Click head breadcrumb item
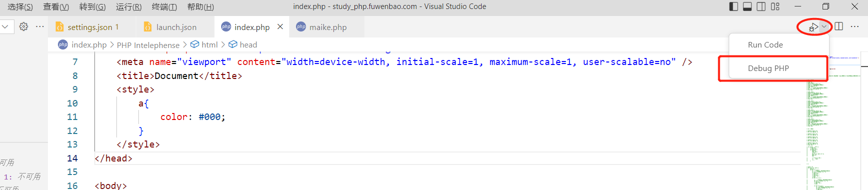The width and height of the screenshot is (868, 190). 248,44
